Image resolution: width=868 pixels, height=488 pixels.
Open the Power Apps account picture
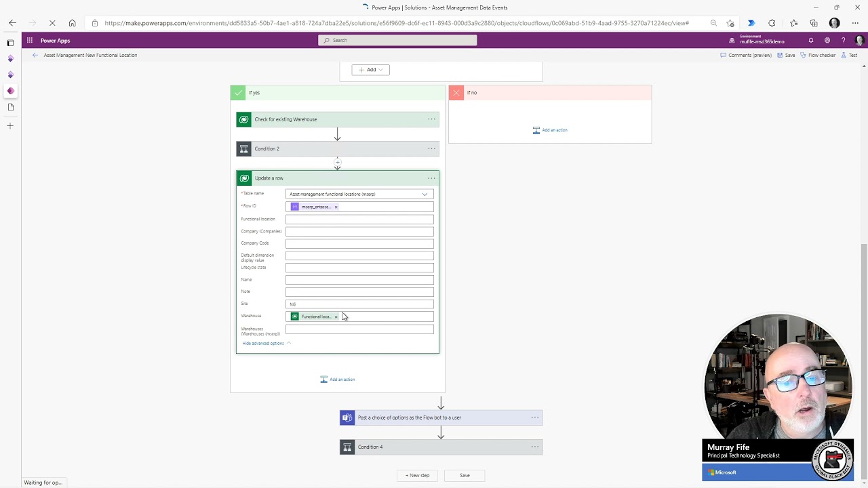(x=859, y=41)
